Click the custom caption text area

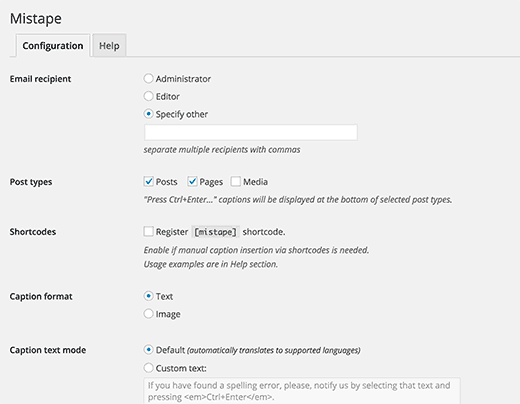tap(302, 391)
